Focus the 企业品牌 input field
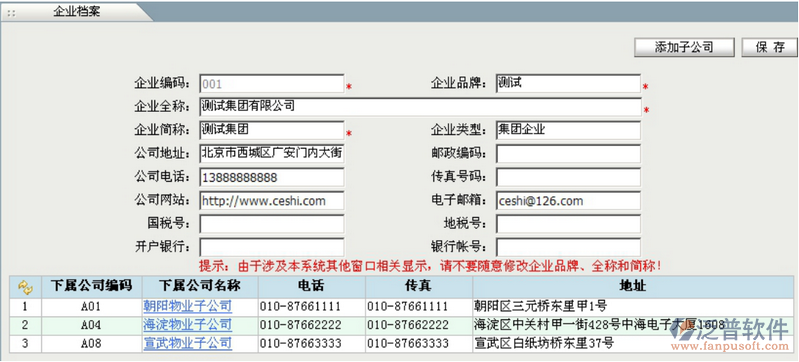The width and height of the screenshot is (799, 362). tap(568, 84)
